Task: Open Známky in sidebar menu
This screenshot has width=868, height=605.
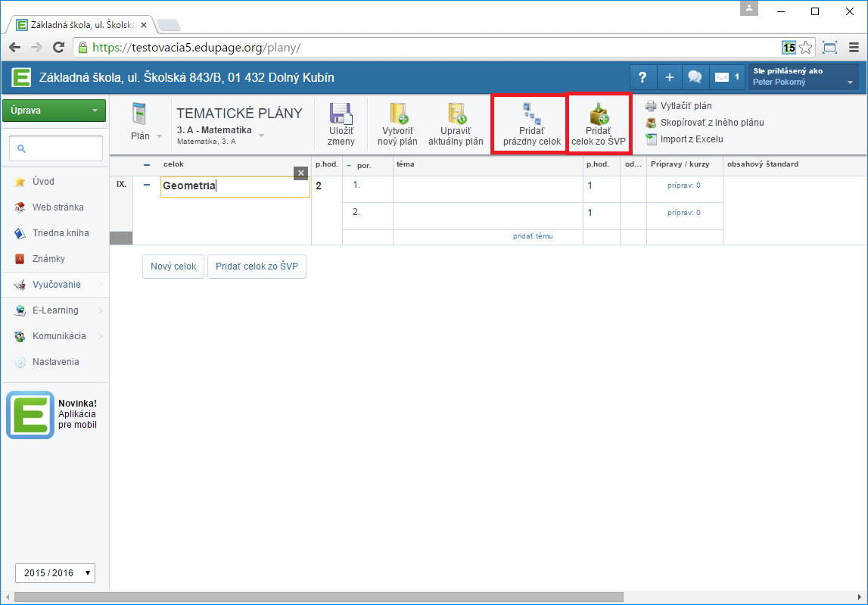Action: [x=48, y=259]
